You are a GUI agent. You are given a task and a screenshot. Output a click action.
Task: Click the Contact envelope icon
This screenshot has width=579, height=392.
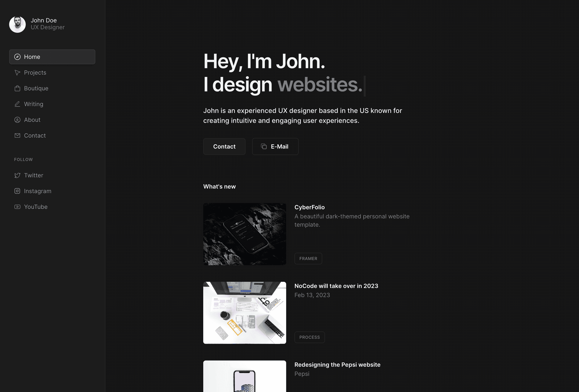tap(17, 136)
